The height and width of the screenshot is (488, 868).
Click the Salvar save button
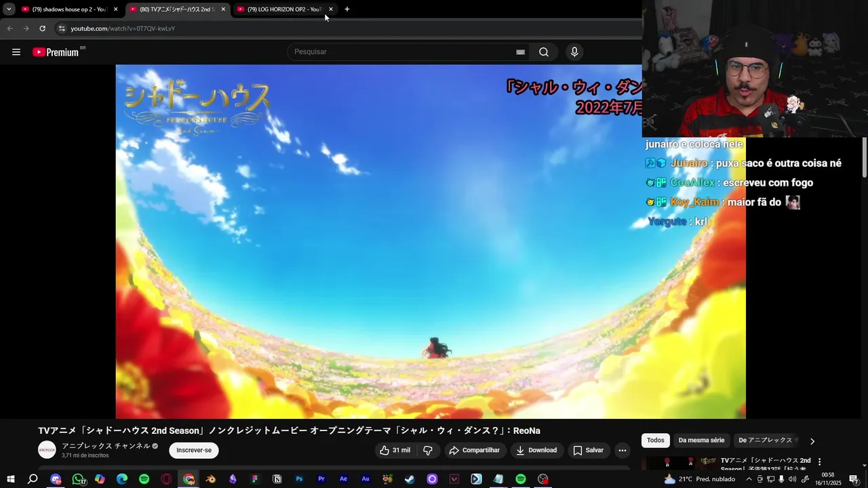pyautogui.click(x=588, y=450)
